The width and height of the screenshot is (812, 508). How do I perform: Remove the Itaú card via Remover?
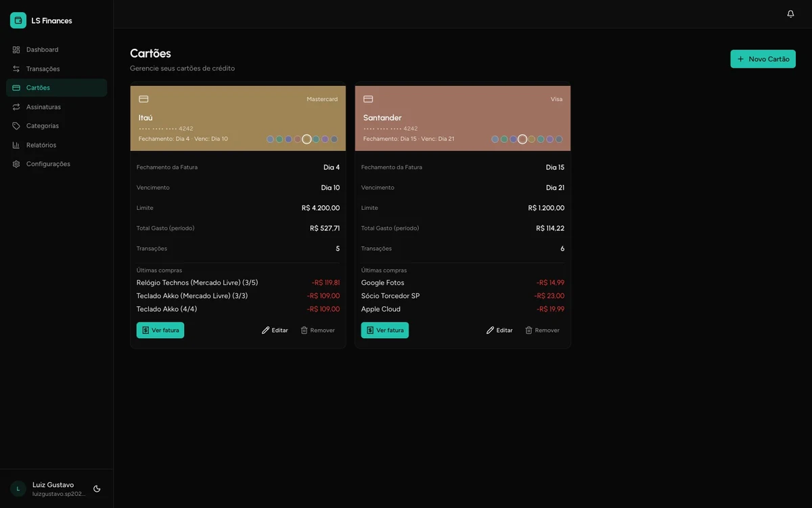[x=317, y=330]
